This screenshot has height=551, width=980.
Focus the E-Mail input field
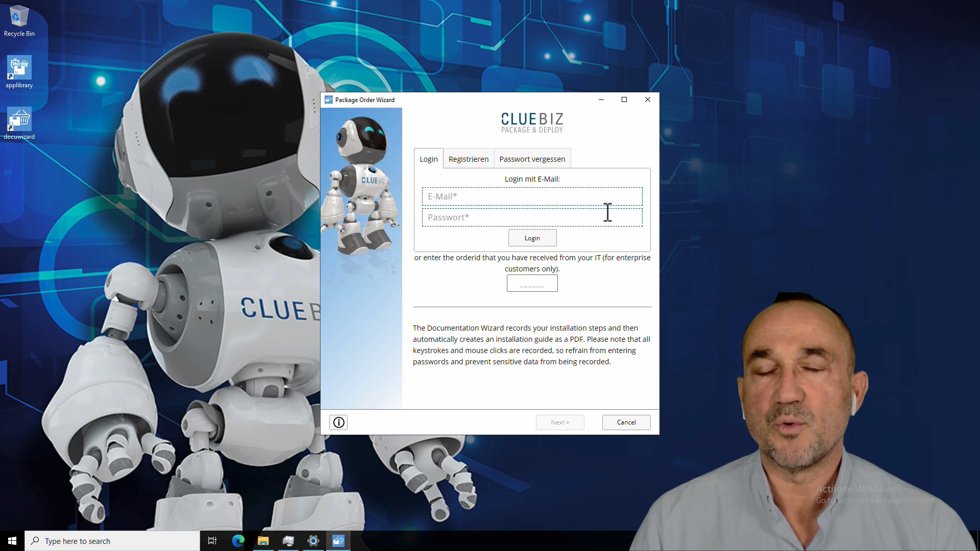point(531,196)
